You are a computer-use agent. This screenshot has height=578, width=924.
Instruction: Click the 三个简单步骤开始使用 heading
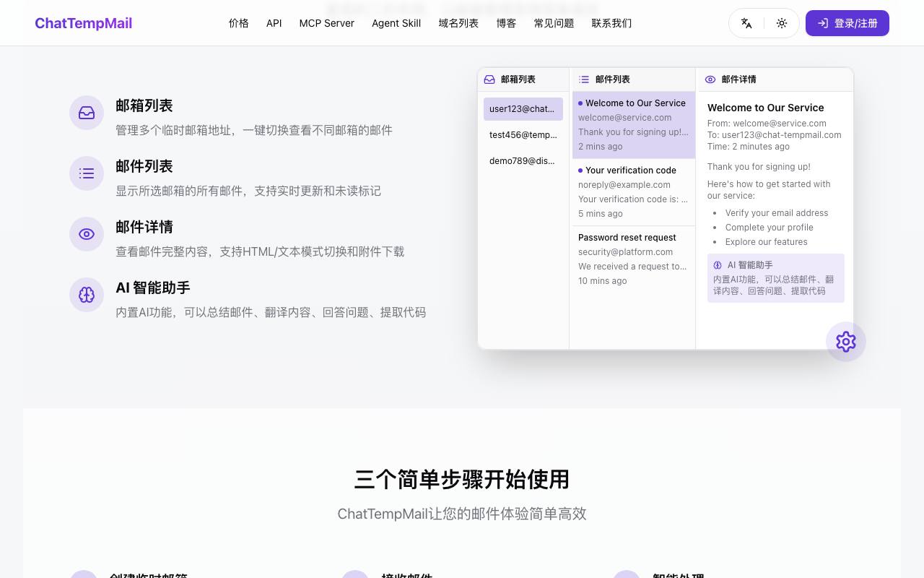point(462,479)
